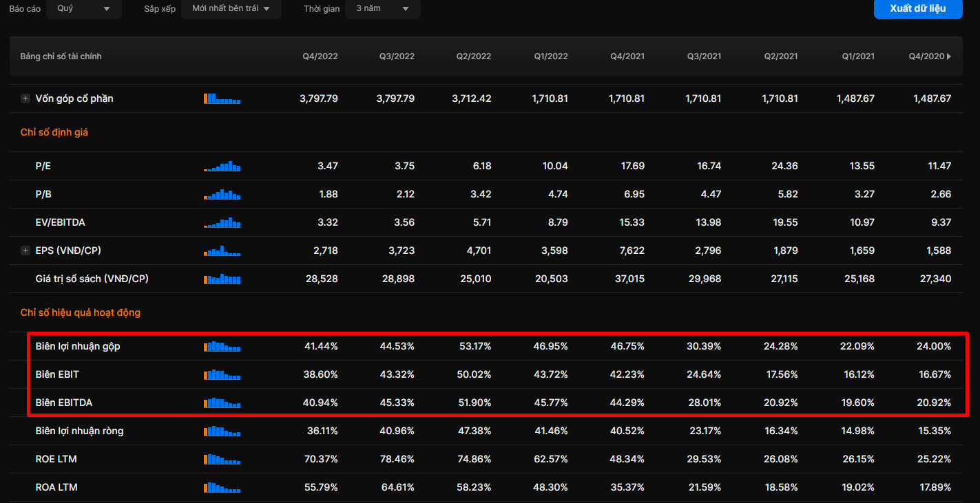Click the Q2/2021 column header
Screen dimensions: 980x503
pos(780,56)
